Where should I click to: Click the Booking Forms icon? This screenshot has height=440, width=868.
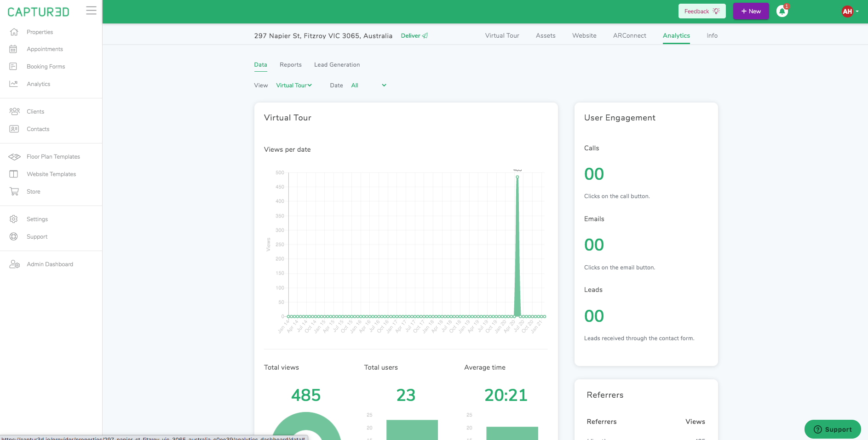(13, 67)
